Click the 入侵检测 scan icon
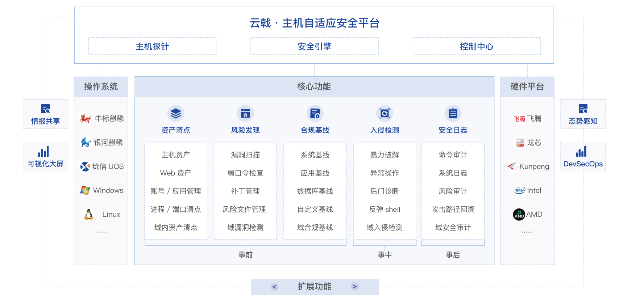Screen dimensions: 644x304 pyautogui.click(x=385, y=114)
